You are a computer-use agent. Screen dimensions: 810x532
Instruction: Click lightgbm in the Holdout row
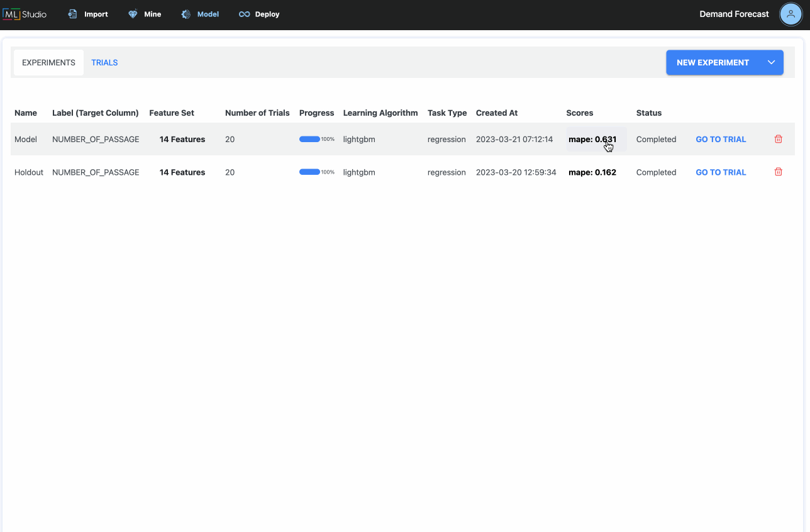[x=359, y=172]
